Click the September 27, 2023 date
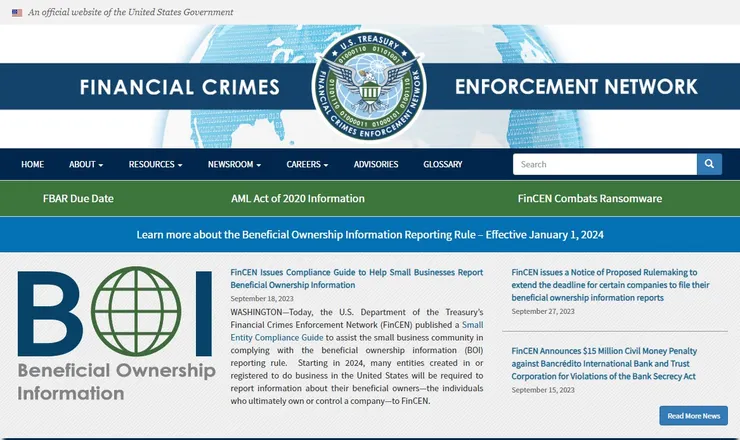This screenshot has height=440, width=740. tap(543, 312)
